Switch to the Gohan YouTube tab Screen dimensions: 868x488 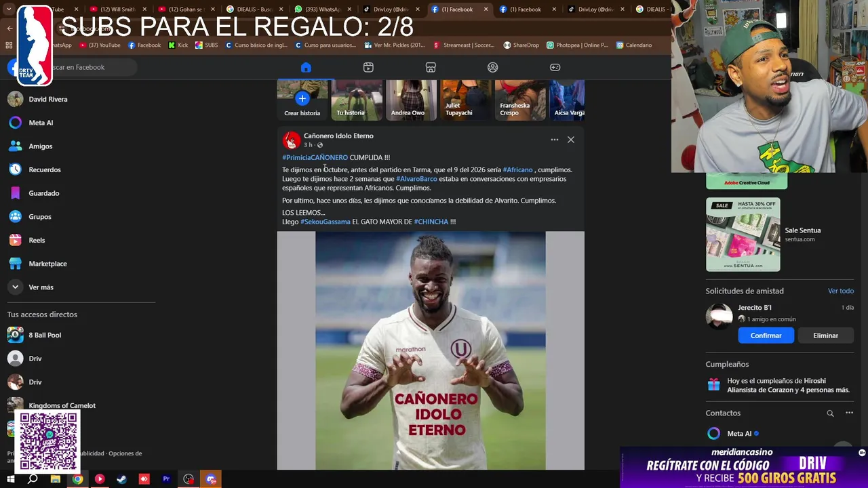tap(186, 9)
